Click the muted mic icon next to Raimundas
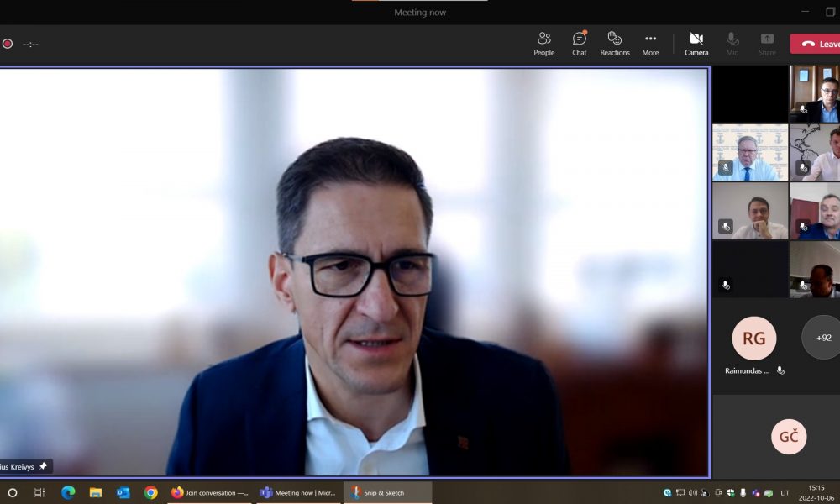This screenshot has width=840, height=504. pyautogui.click(x=780, y=370)
